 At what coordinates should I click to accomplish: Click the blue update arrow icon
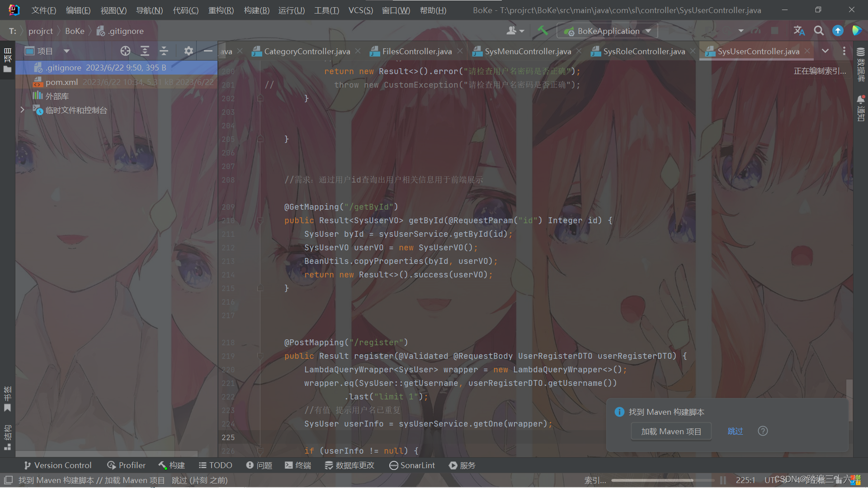[838, 31]
